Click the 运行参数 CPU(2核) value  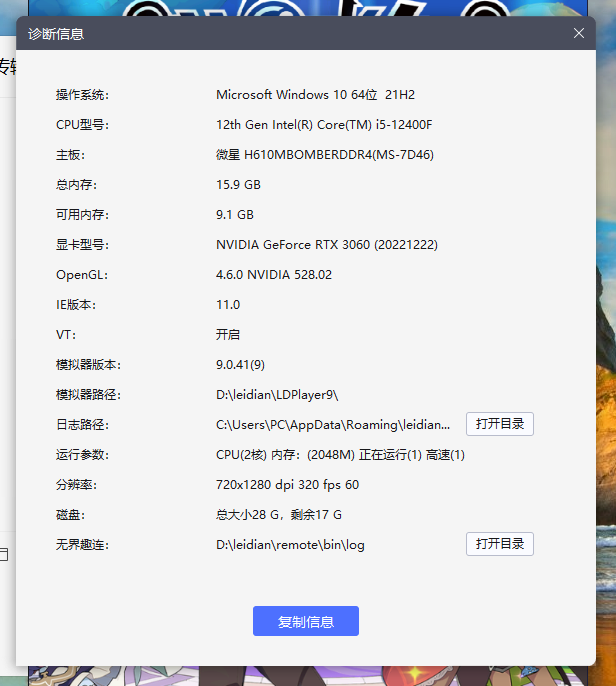(x=340, y=455)
